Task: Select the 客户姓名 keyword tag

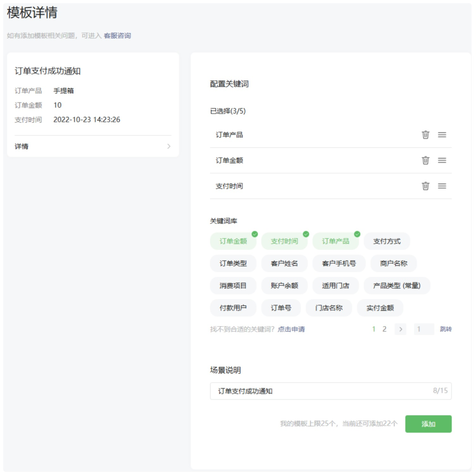Action: click(x=284, y=263)
